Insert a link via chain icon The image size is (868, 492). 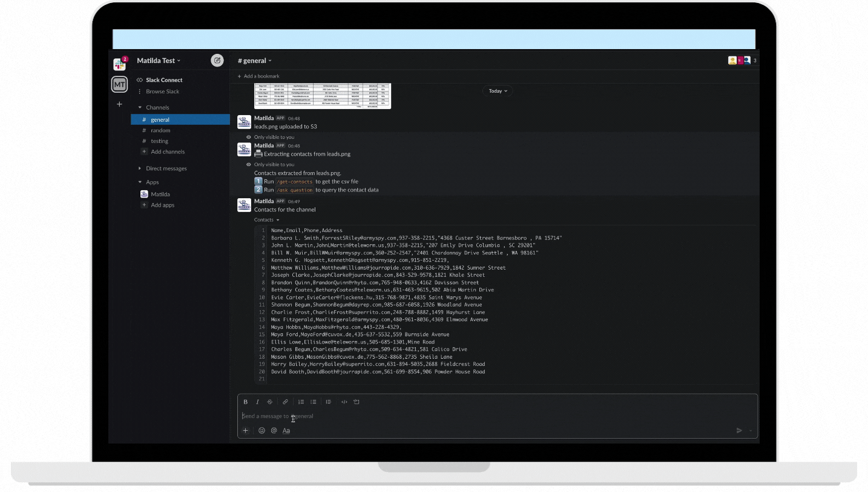pos(285,402)
